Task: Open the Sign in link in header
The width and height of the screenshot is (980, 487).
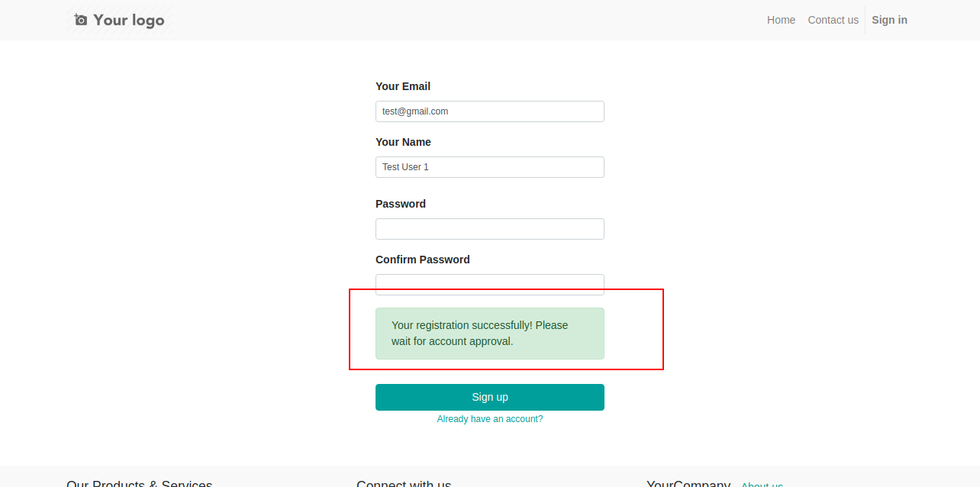Action: pos(889,20)
